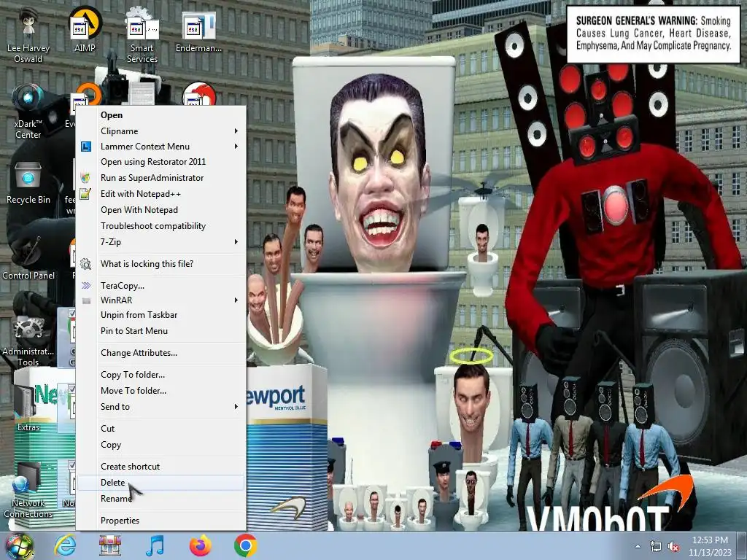This screenshot has height=560, width=747.
Task: Open the taskbar clock and date
Action: 710,546
